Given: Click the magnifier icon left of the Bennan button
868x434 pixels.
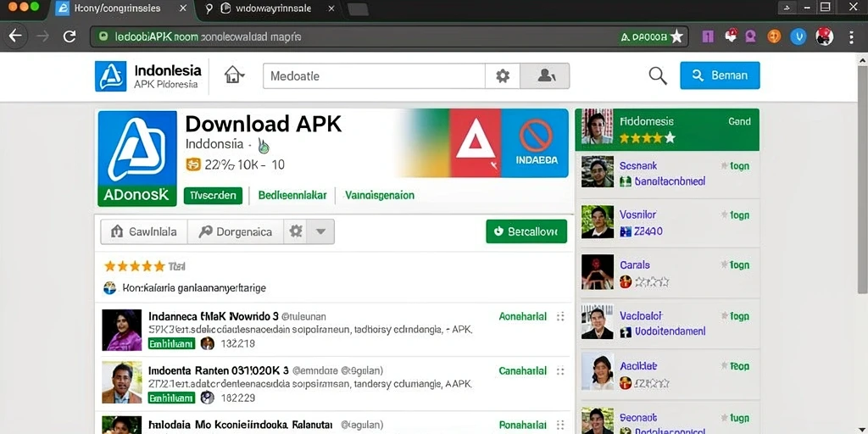Looking at the screenshot, I should coord(658,75).
